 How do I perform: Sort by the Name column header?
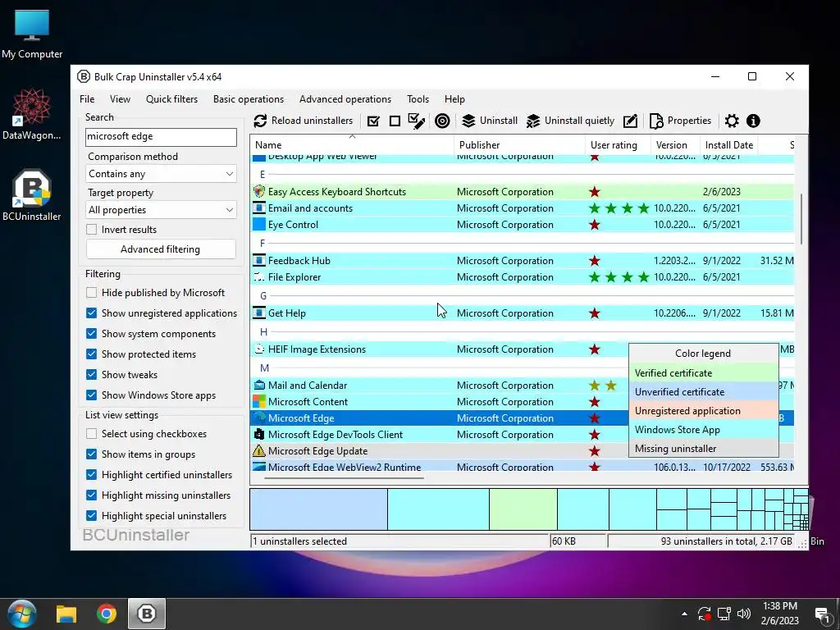tap(353, 144)
